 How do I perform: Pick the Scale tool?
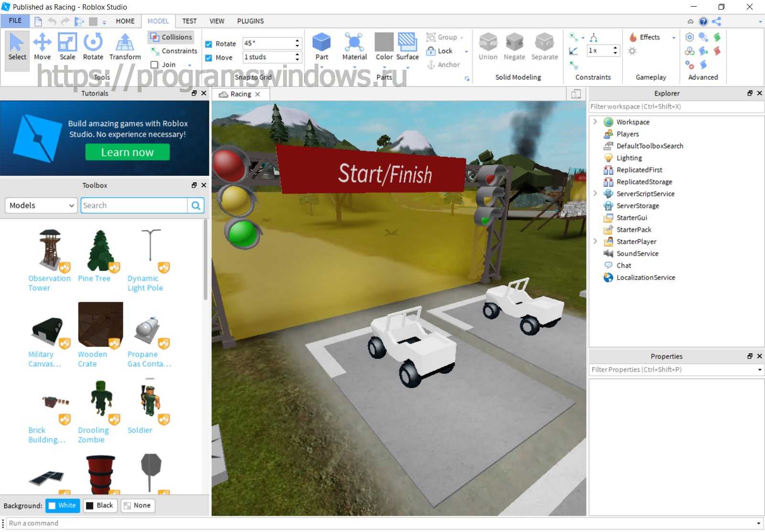pyautogui.click(x=67, y=47)
